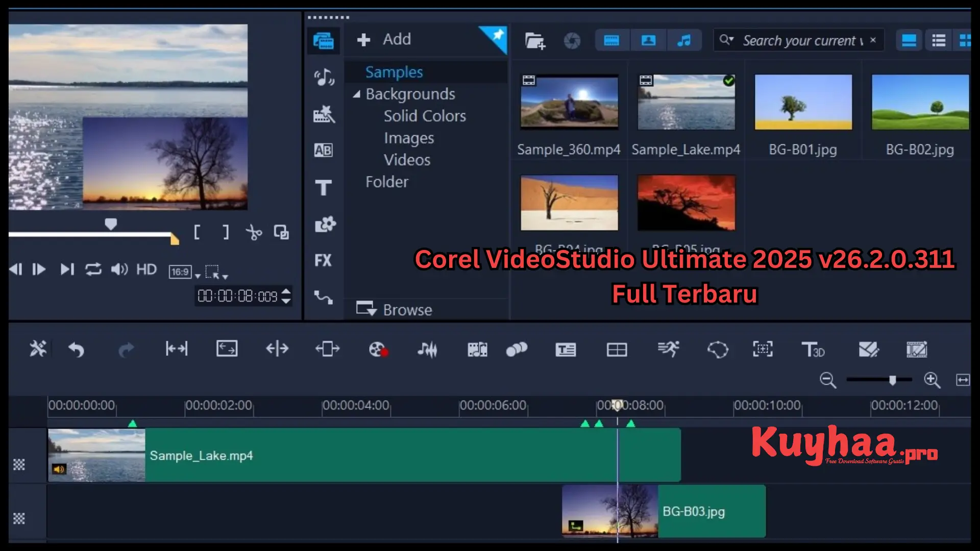Viewport: 980px width, 551px height.
Task: Select the Samples library folder
Action: (x=394, y=72)
